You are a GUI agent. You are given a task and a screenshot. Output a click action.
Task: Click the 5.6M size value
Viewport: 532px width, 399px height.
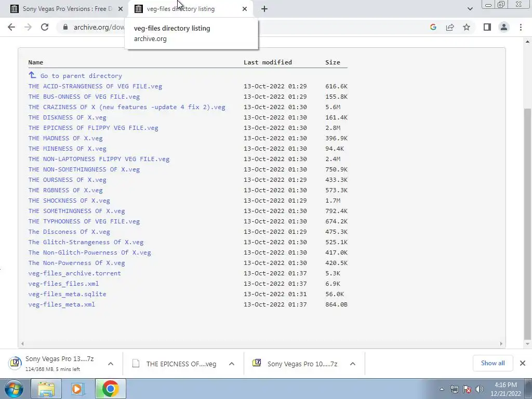pyautogui.click(x=333, y=107)
